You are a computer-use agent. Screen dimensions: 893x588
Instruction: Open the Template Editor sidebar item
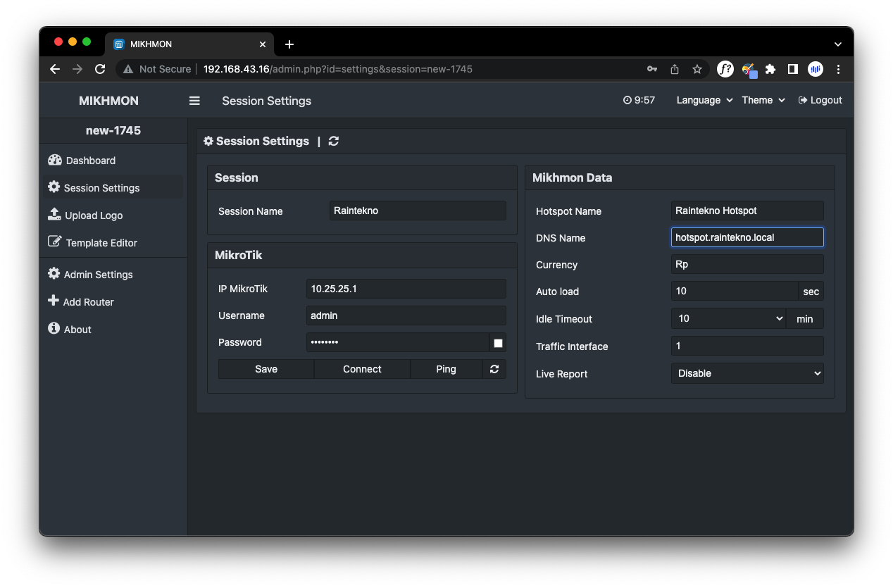click(x=101, y=243)
